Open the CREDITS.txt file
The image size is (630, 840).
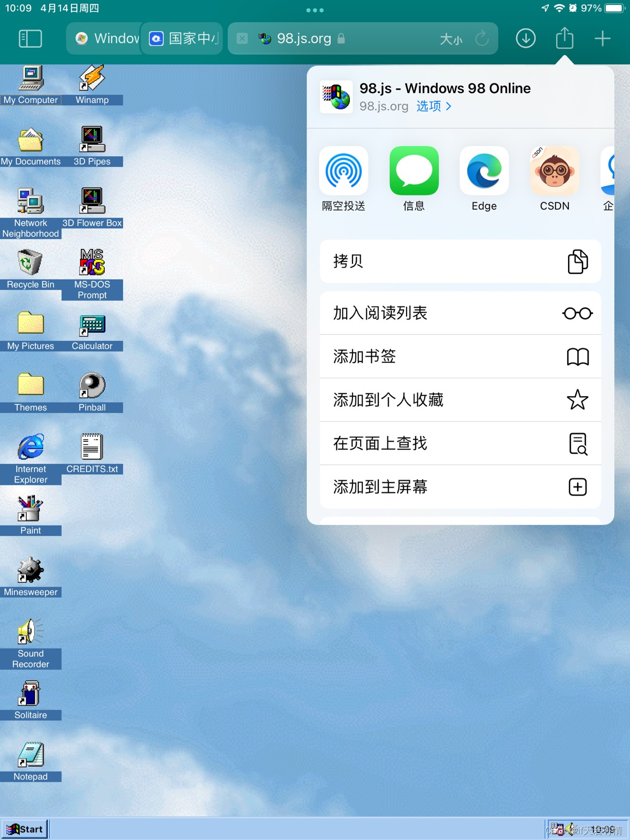pyautogui.click(x=92, y=454)
